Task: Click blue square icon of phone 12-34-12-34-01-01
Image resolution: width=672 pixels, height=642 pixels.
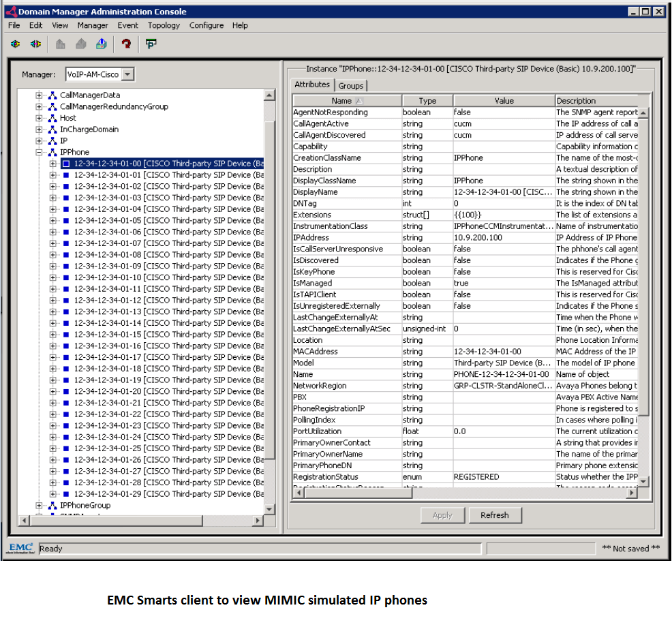Action: click(66, 175)
